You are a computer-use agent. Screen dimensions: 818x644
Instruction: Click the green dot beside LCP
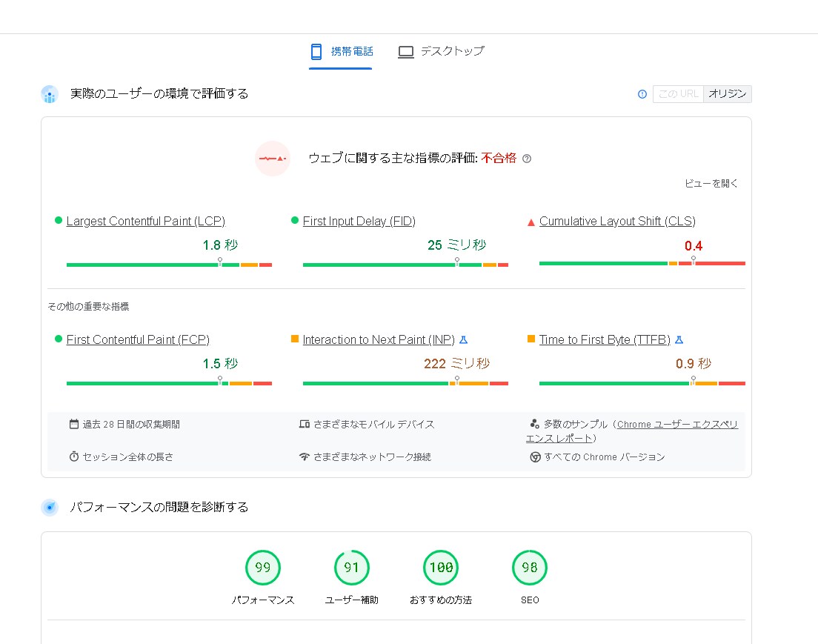tap(59, 220)
